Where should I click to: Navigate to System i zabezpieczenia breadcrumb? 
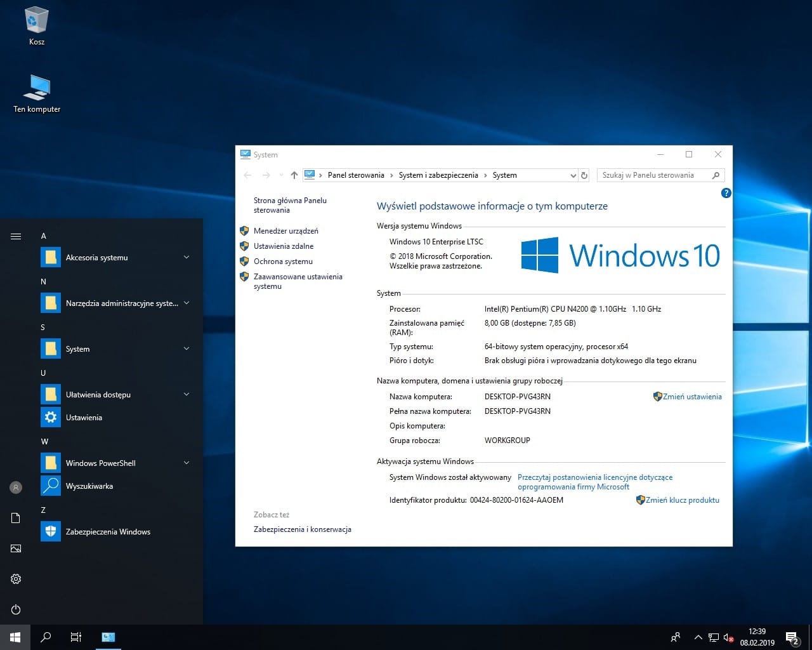tap(438, 175)
